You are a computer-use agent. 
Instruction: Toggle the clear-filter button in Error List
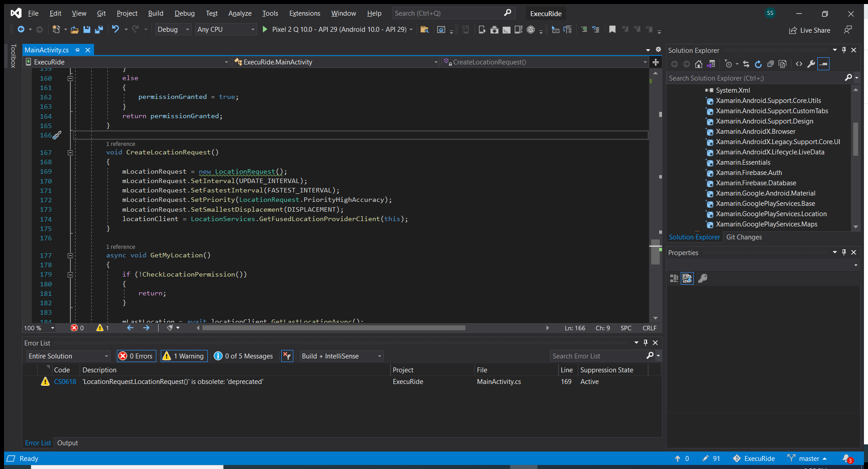(x=287, y=356)
